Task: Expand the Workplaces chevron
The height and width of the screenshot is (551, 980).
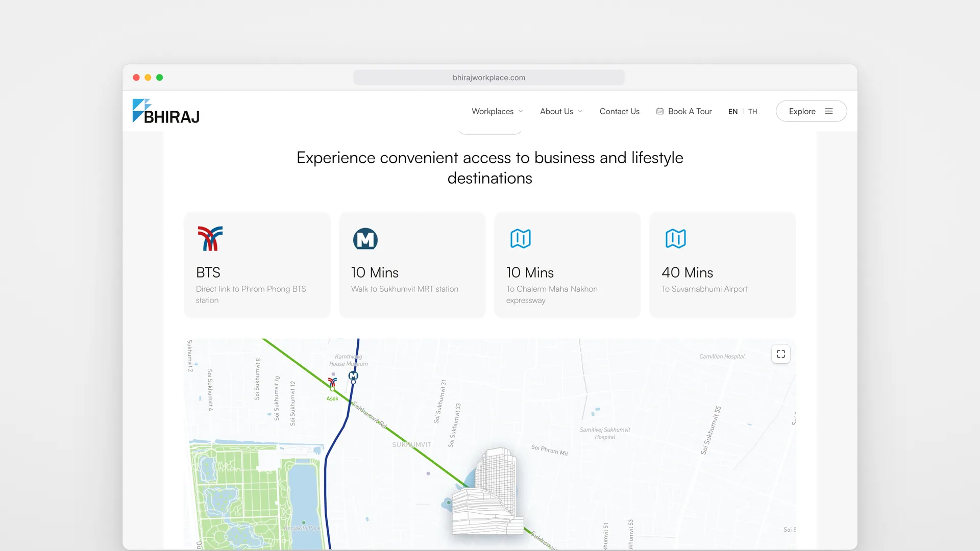Action: tap(521, 111)
